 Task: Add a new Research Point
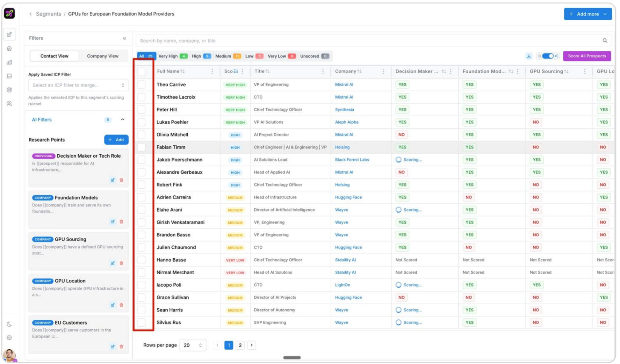point(116,140)
